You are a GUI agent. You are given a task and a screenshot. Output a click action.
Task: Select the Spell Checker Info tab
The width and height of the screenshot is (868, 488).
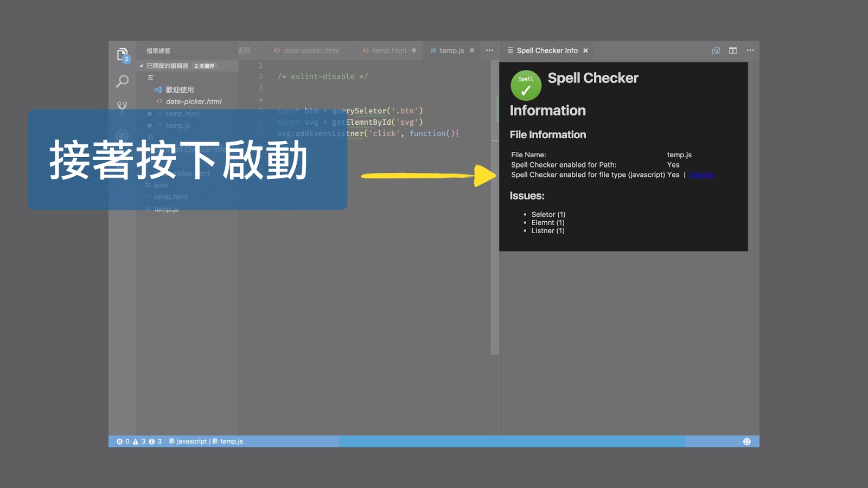click(x=547, y=50)
